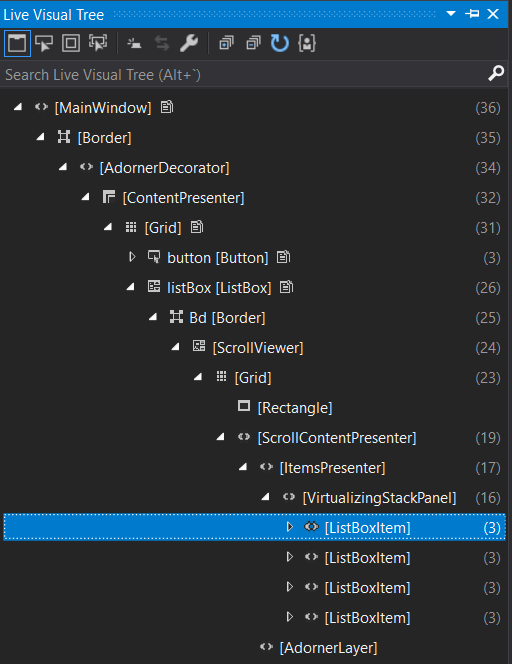Collapse the ScrollContentPresenter node
This screenshot has height=664, width=513.
[x=220, y=437]
